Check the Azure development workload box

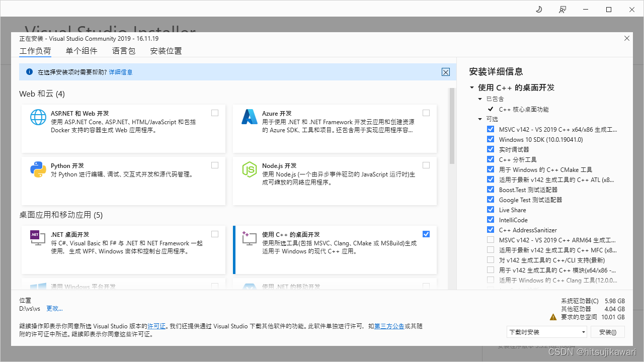426,113
